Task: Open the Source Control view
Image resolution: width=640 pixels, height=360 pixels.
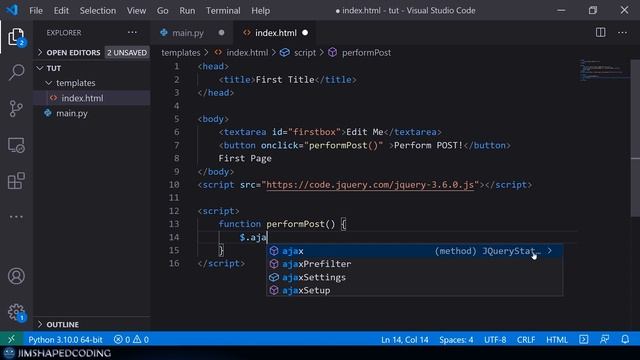Action: tap(16, 109)
